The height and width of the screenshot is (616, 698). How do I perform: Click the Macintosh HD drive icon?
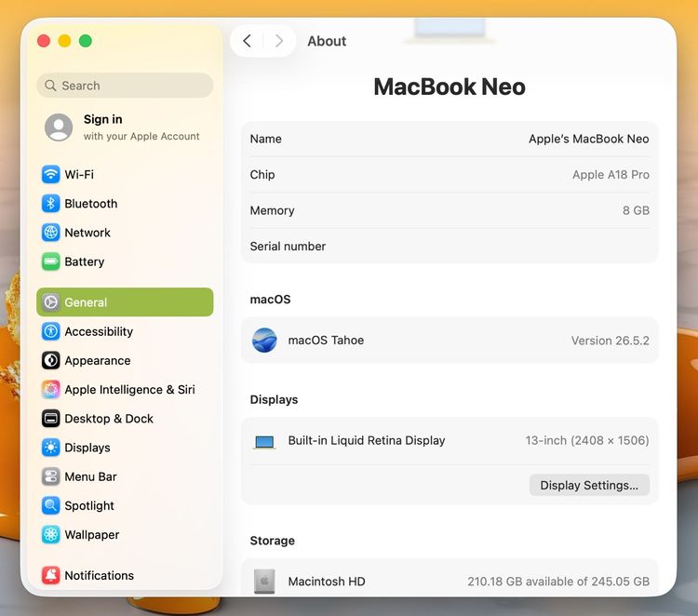coord(264,582)
